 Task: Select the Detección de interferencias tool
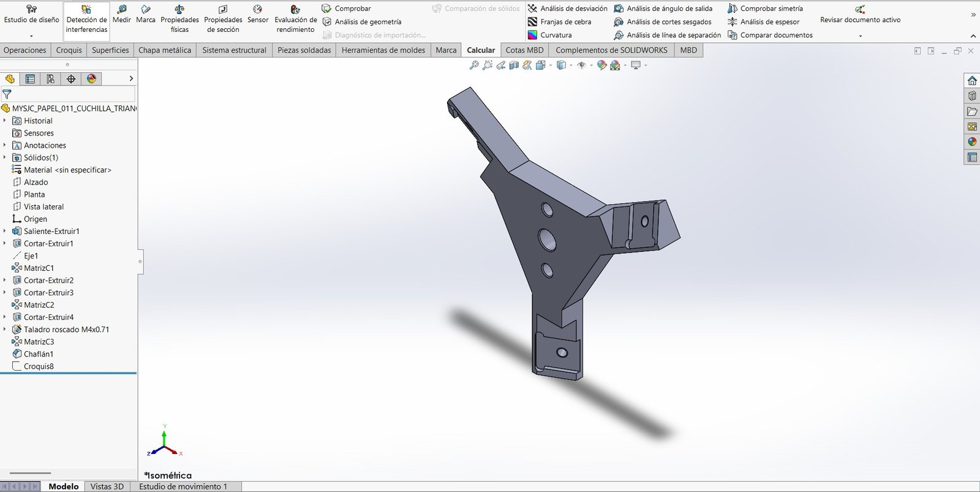pyautogui.click(x=86, y=20)
